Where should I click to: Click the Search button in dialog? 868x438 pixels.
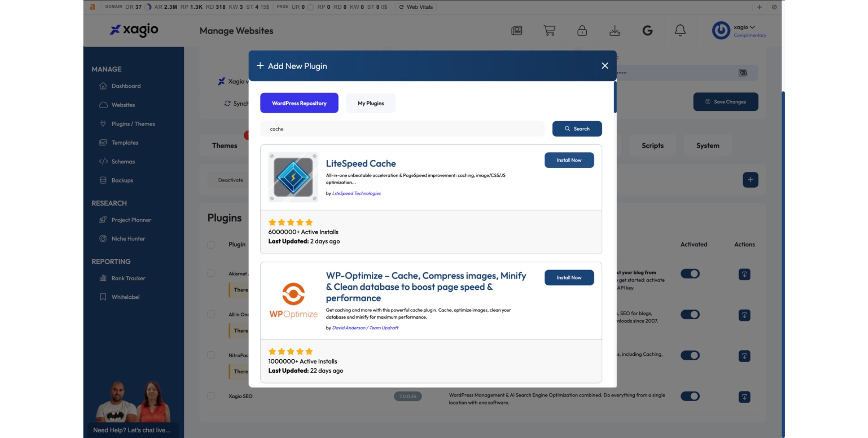(x=577, y=129)
